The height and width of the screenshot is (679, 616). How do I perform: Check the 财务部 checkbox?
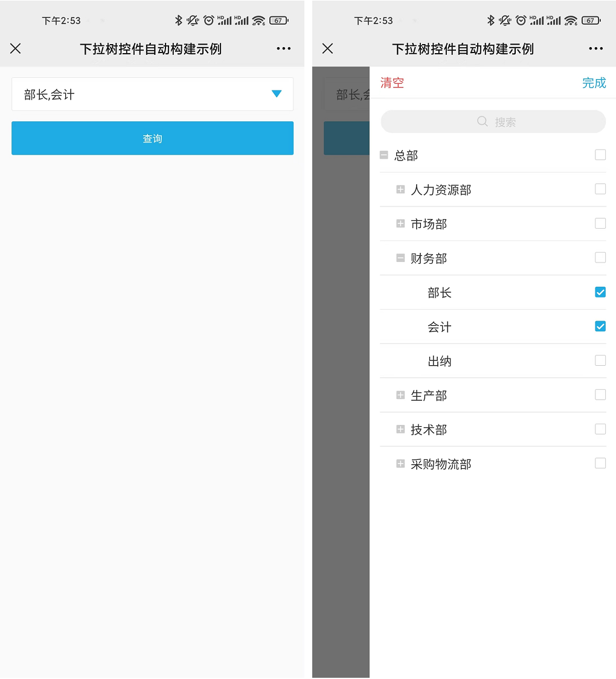point(600,257)
